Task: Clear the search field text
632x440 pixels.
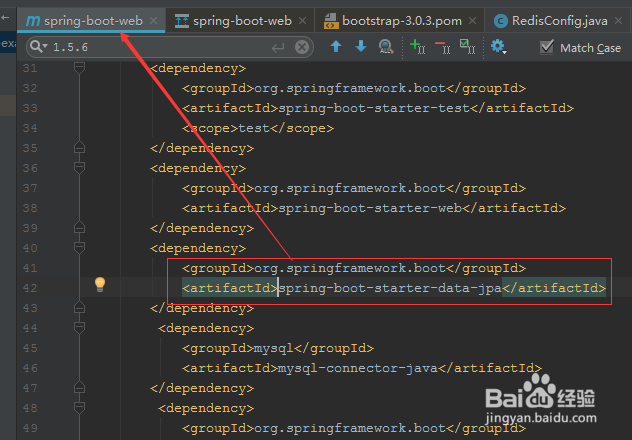Action: point(302,48)
